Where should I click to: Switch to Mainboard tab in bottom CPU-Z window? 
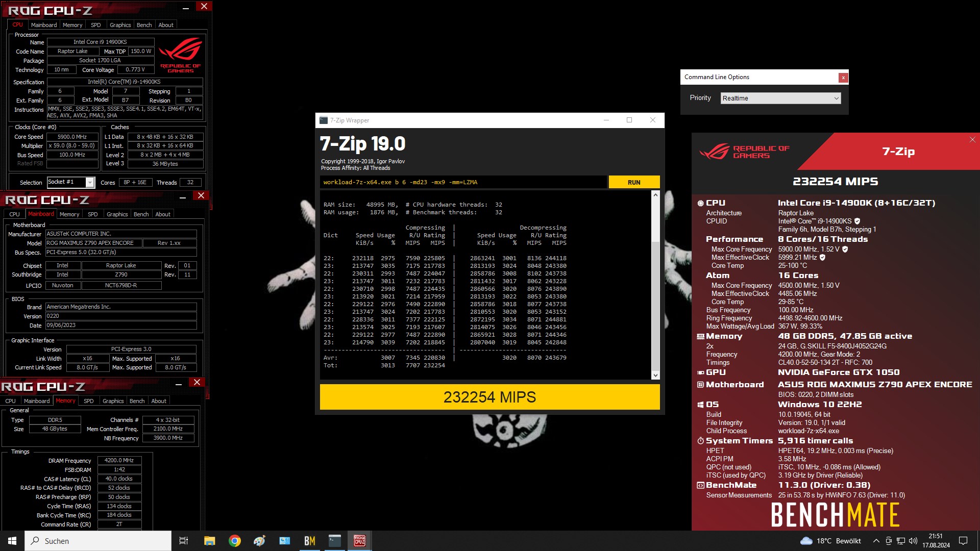pyautogui.click(x=37, y=401)
